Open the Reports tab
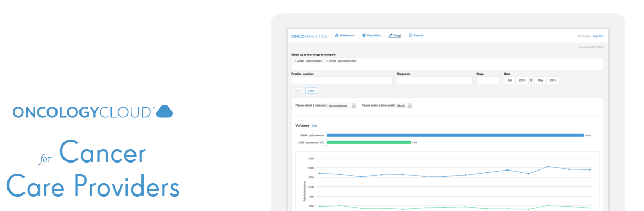Screen dimensions: 644x211 pyautogui.click(x=416, y=35)
